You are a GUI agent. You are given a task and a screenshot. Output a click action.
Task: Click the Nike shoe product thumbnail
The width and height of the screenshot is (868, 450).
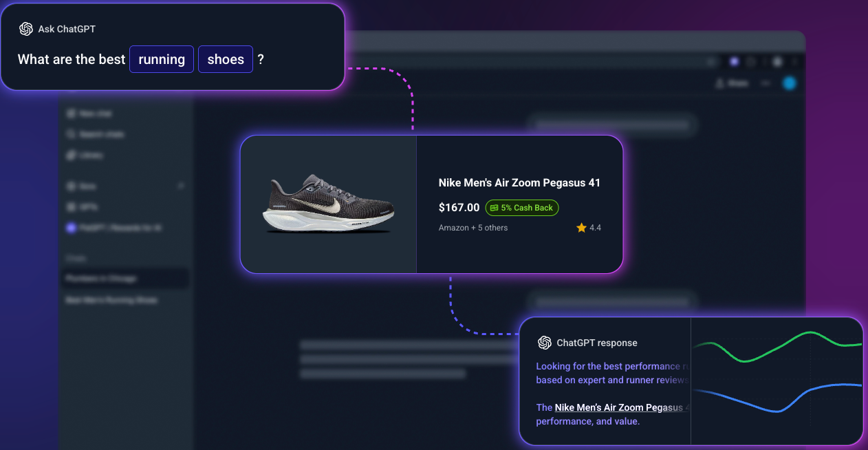coord(329,204)
